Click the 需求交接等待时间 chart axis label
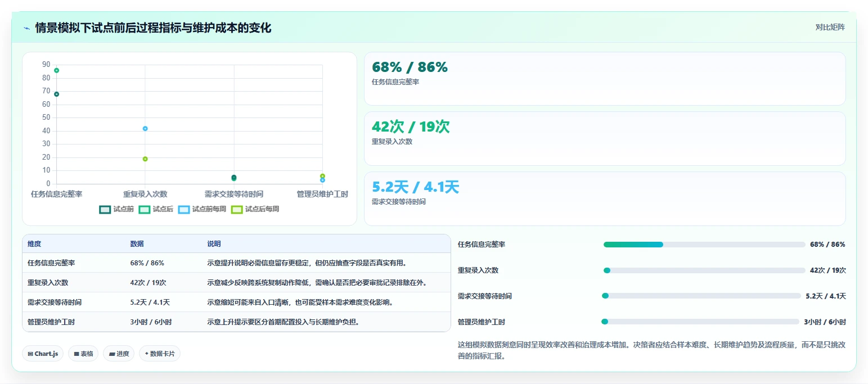The image size is (868, 384). [233, 194]
